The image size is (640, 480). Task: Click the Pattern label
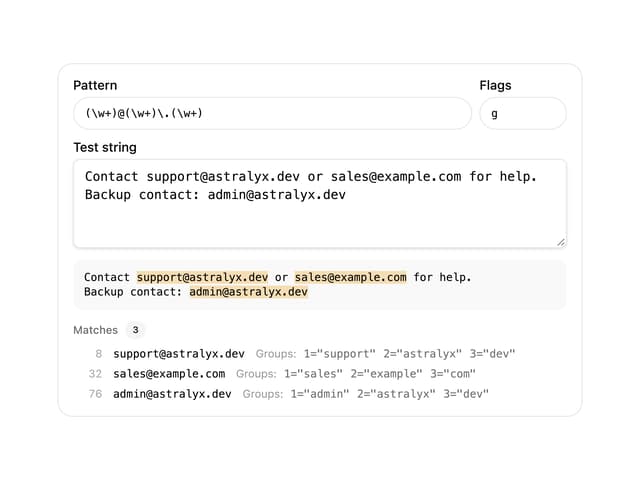click(x=95, y=85)
